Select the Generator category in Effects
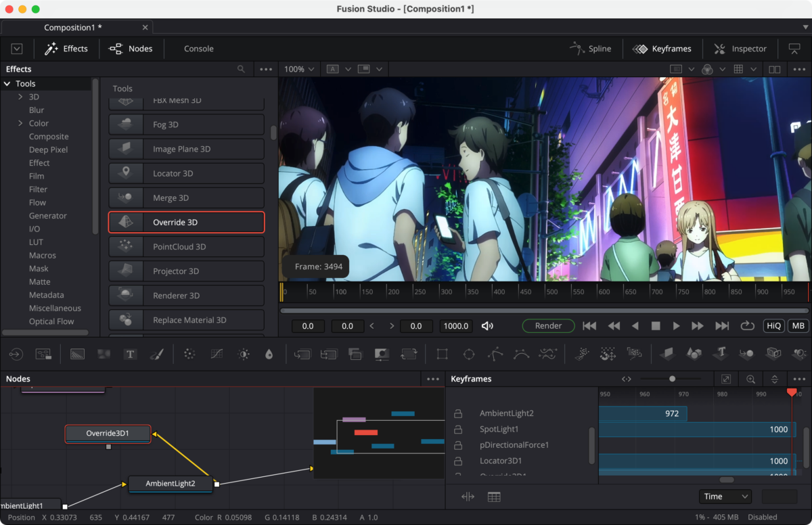 [x=48, y=216]
